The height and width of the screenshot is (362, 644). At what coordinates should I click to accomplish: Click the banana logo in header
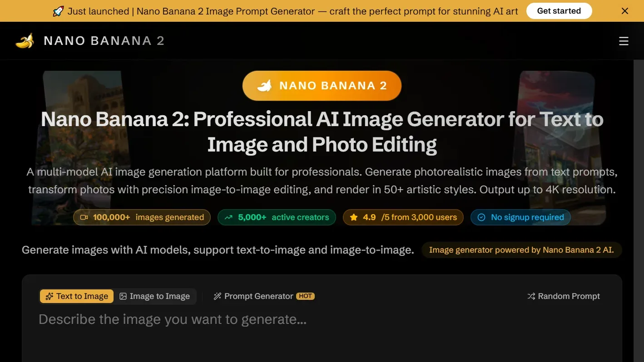click(x=25, y=41)
